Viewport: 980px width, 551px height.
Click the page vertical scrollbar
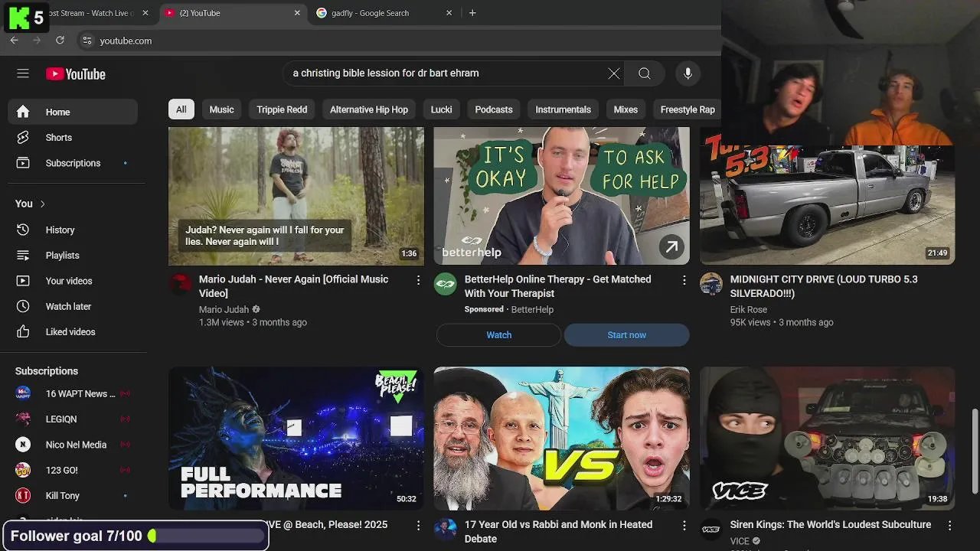975,452
